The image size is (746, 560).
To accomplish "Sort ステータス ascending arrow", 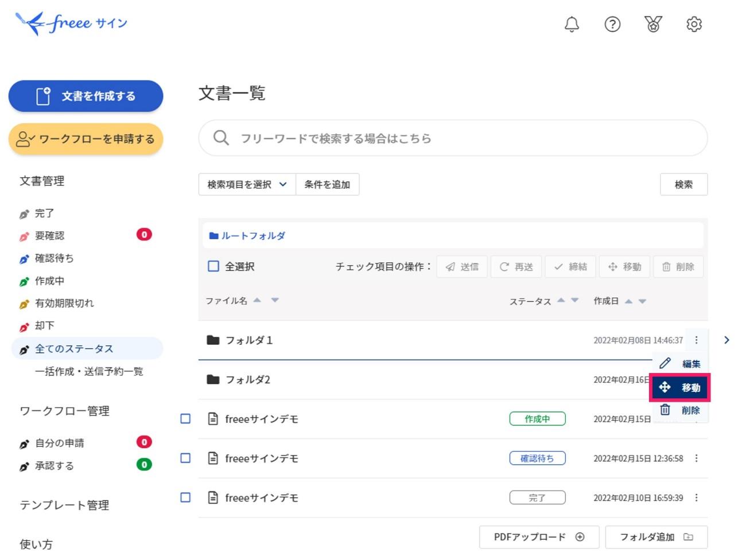I will point(561,300).
